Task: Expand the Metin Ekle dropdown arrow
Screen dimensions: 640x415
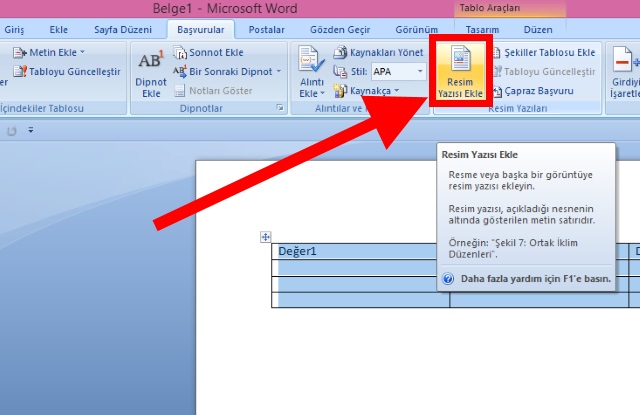Action: pyautogui.click(x=82, y=52)
